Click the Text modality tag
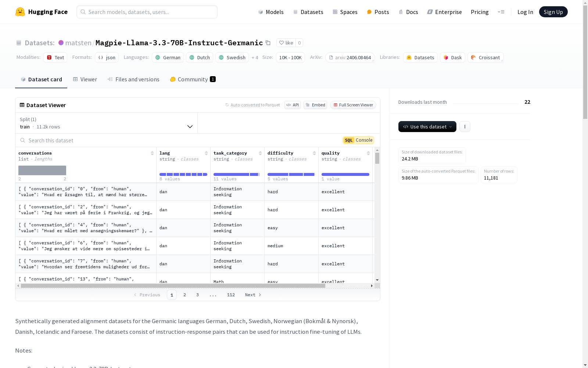This screenshot has height=368, width=588. [x=55, y=57]
